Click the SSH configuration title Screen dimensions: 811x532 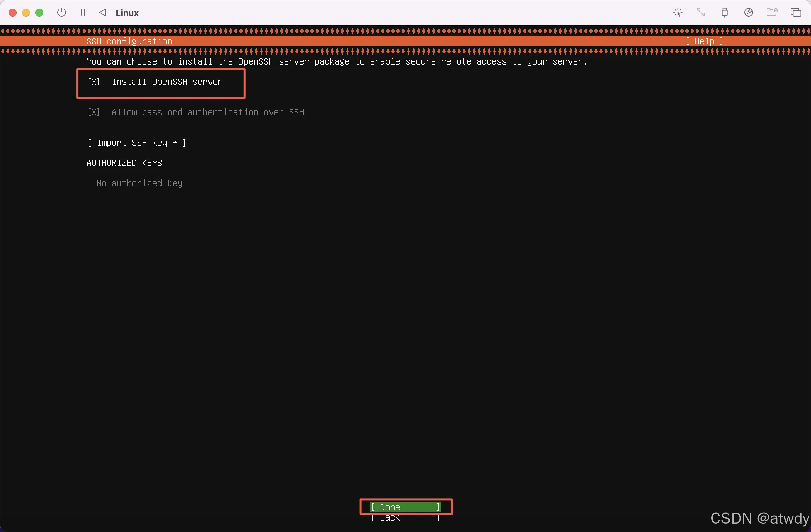click(x=129, y=41)
